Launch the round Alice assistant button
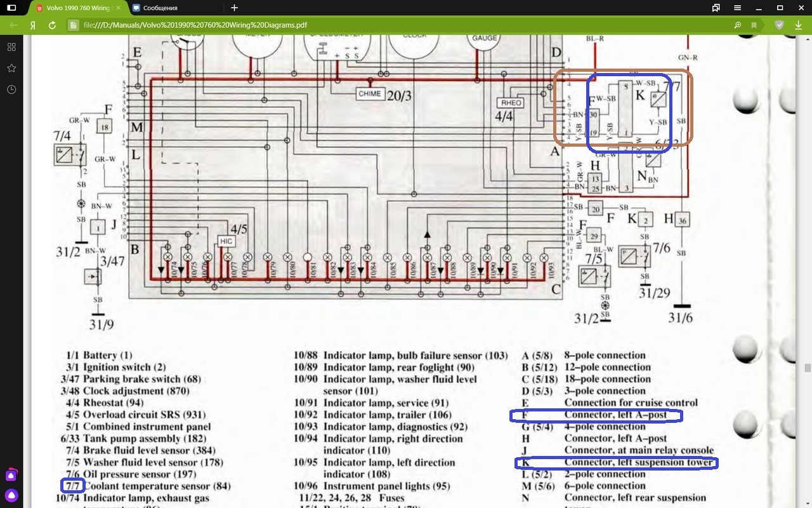The height and width of the screenshot is (508, 812). point(11,495)
